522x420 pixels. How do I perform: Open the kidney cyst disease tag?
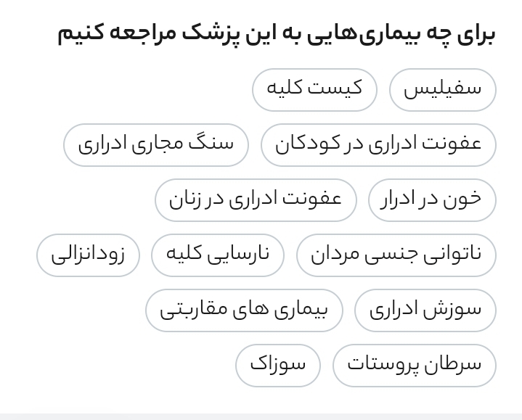pyautogui.click(x=314, y=90)
